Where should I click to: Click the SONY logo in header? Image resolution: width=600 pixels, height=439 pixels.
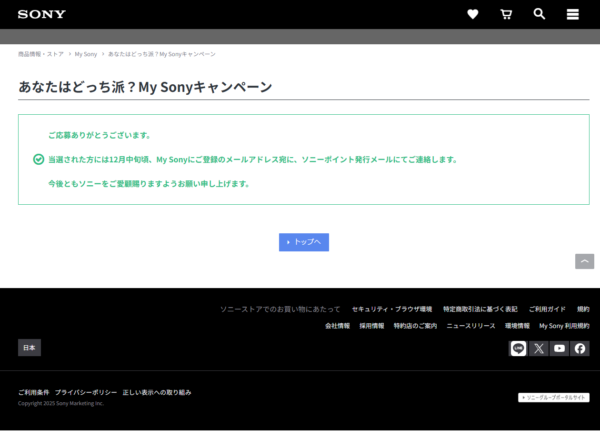[x=42, y=14]
